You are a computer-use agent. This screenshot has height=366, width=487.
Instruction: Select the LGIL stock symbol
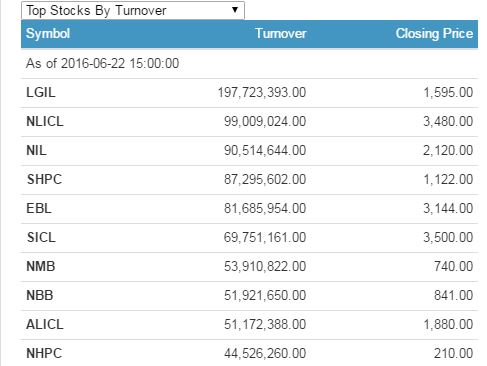pyautogui.click(x=41, y=92)
